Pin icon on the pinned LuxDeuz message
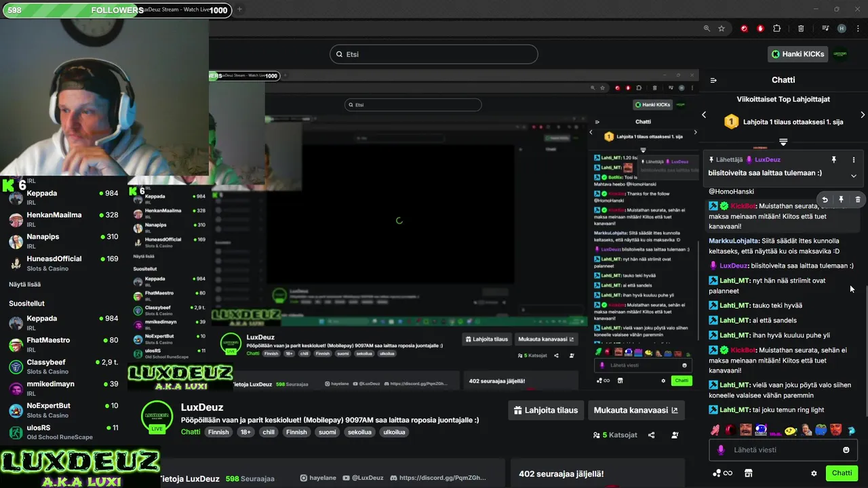 [834, 160]
